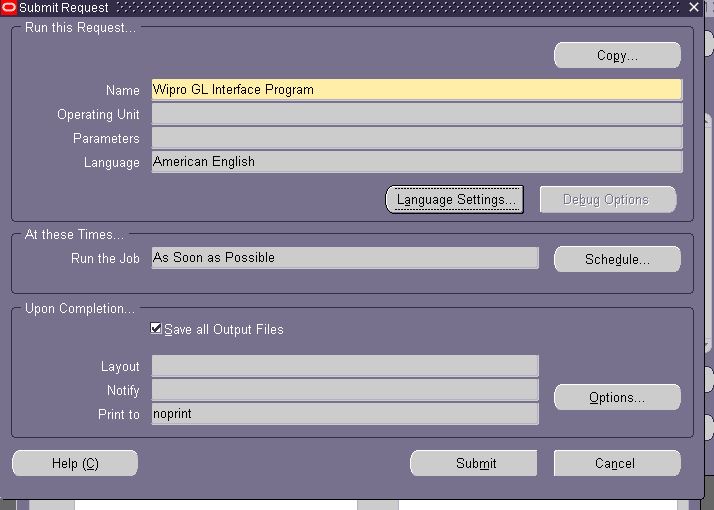Open the Schedule... dialog
The image size is (714, 510).
coord(617,259)
